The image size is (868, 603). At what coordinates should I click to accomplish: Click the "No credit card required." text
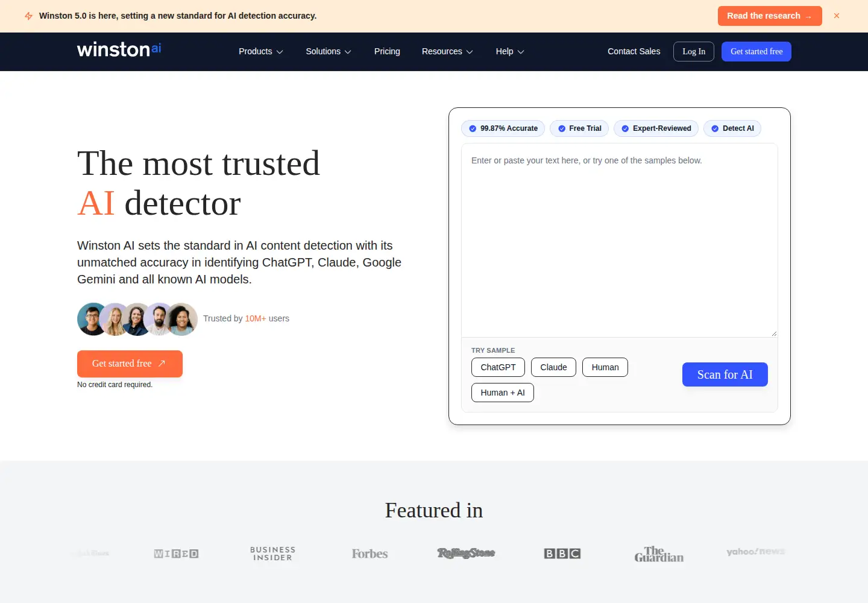point(115,385)
